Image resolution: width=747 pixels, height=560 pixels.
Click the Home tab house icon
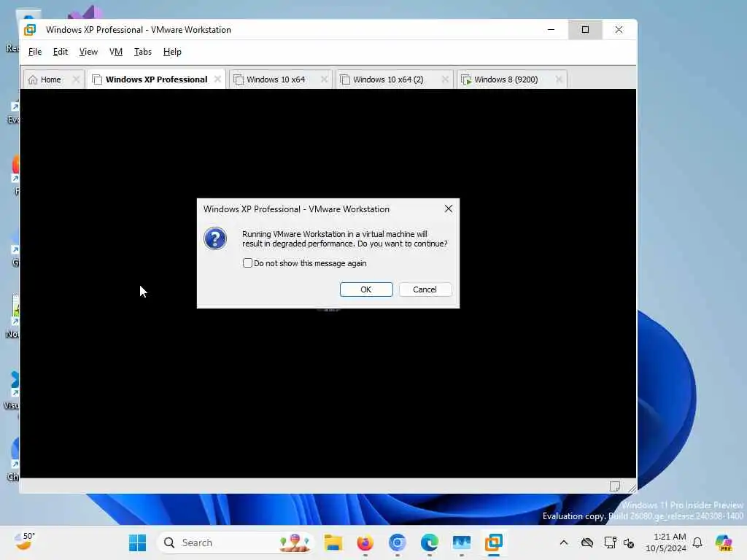[32, 79]
